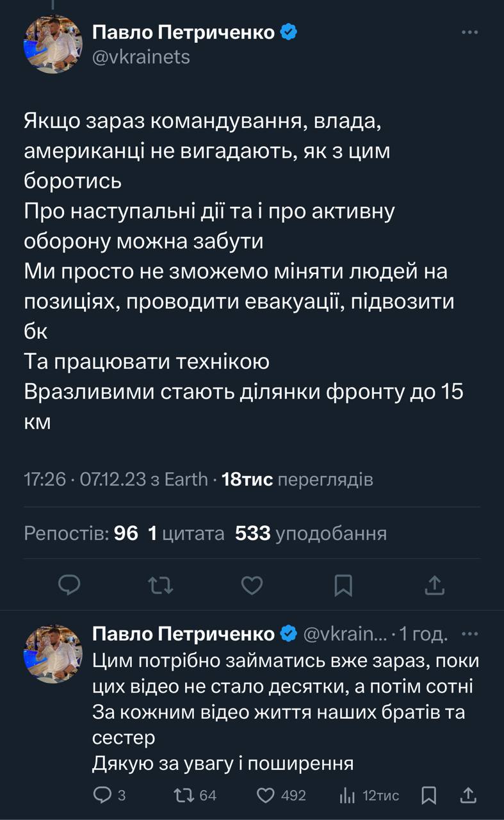View the list of 96 reposts
This screenshot has height=820, width=504.
pos(81,533)
